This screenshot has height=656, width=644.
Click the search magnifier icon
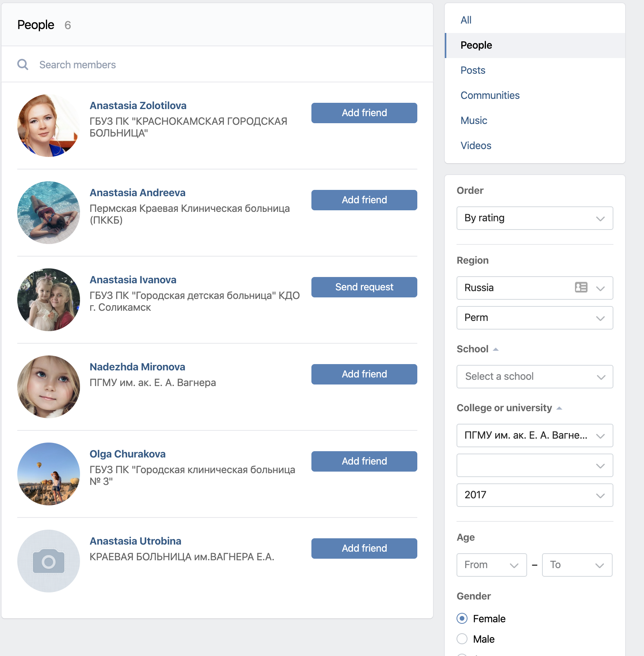(x=23, y=65)
